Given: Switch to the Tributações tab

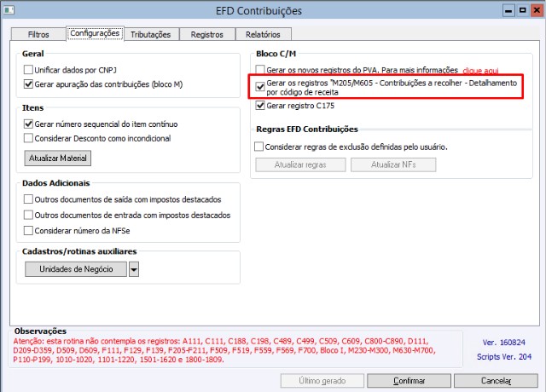Looking at the screenshot, I should (x=151, y=34).
